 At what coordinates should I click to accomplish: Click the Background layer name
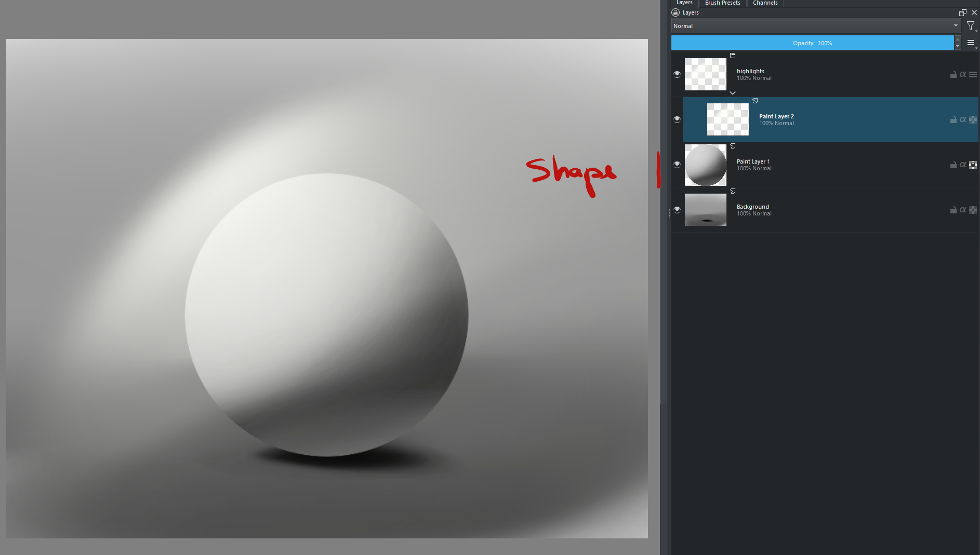point(752,207)
